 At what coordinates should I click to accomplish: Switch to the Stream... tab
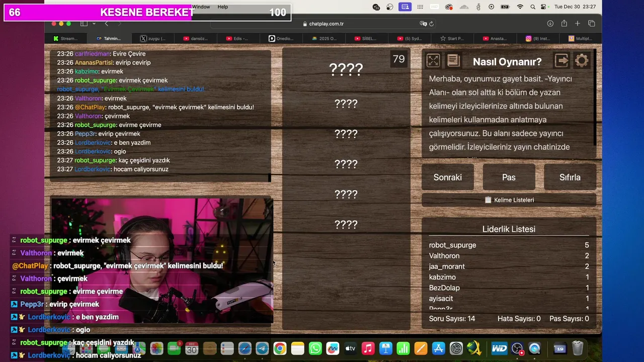click(x=66, y=38)
